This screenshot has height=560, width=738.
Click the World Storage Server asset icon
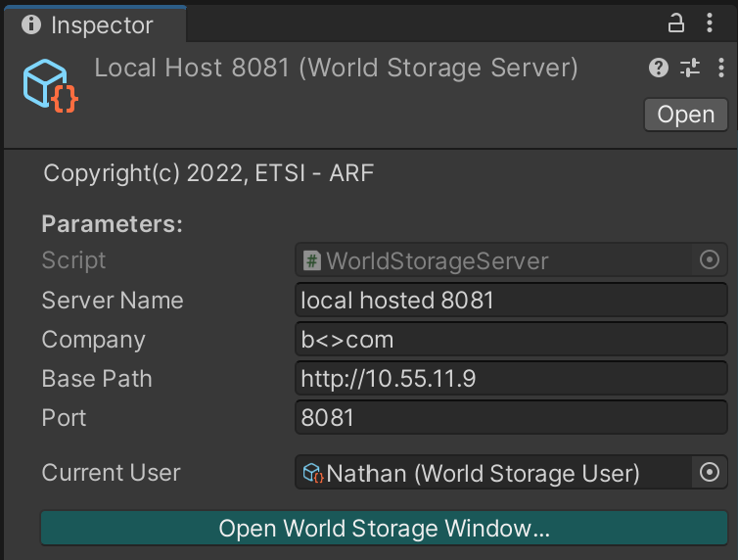coord(50,85)
